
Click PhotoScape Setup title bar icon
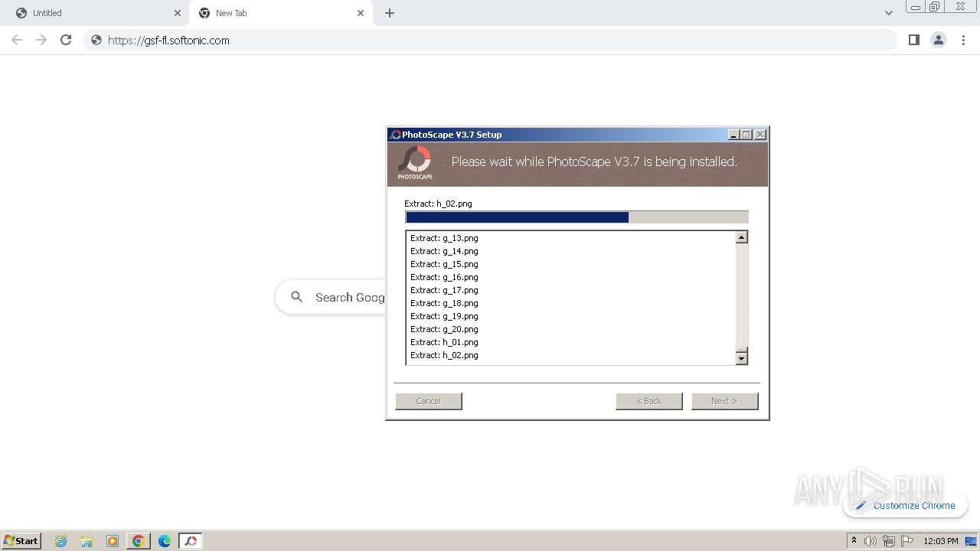coord(395,135)
